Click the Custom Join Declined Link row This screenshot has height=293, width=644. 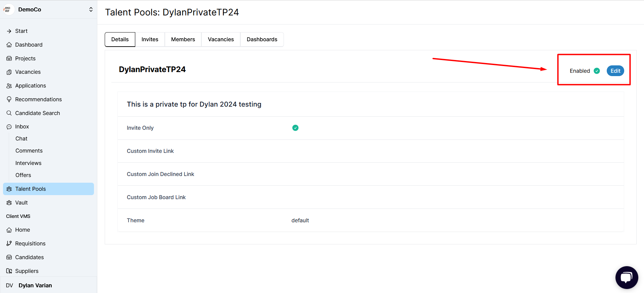[x=370, y=174]
